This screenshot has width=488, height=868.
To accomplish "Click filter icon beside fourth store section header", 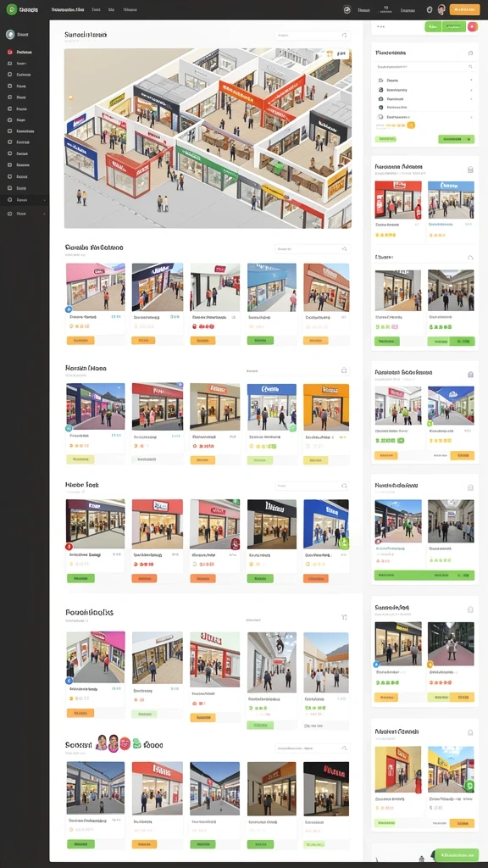I will point(344,617).
